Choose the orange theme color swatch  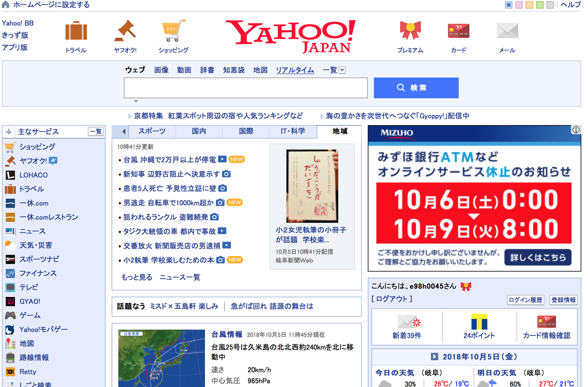529,5
